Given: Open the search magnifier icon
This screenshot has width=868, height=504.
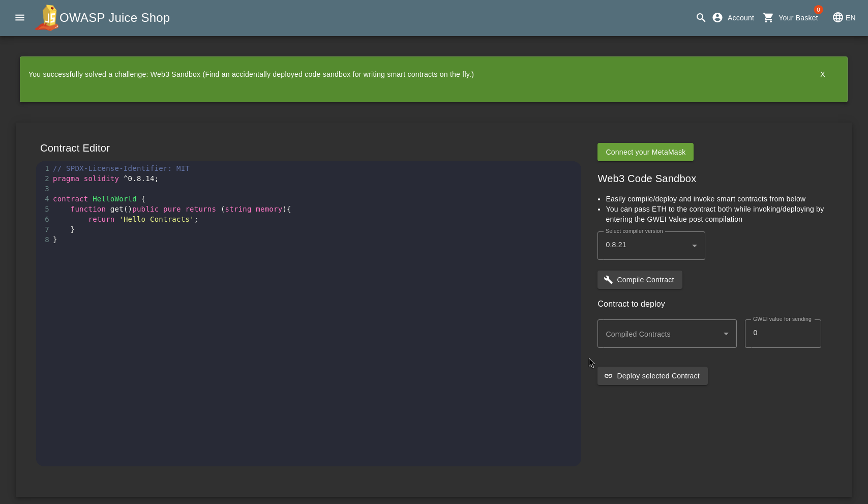Looking at the screenshot, I should point(701,18).
